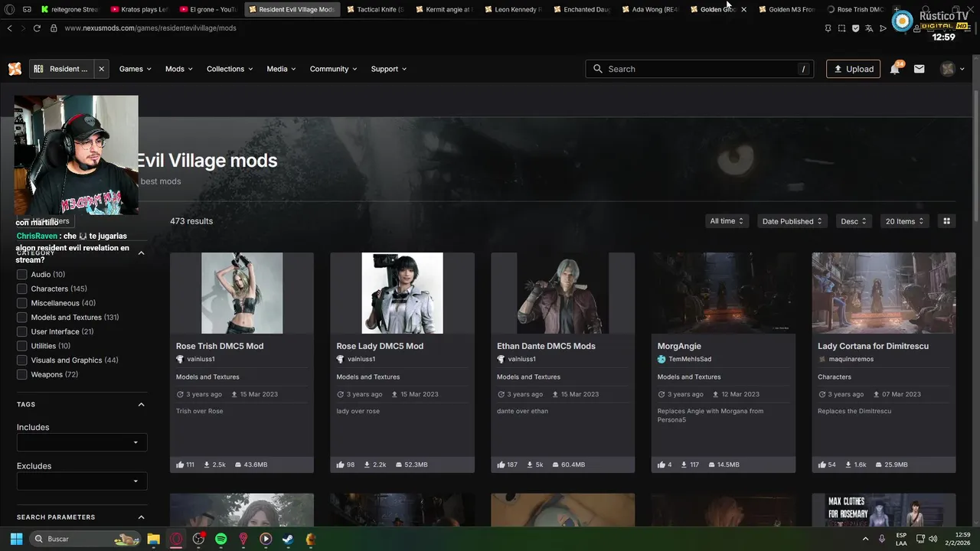Open the Collections menu

coord(230,69)
